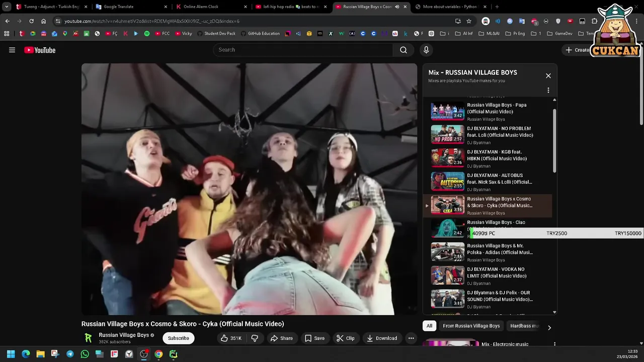The width and height of the screenshot is (644, 362).
Task: Play VODKA NO LIMIT from playlist
Action: [x=488, y=276]
